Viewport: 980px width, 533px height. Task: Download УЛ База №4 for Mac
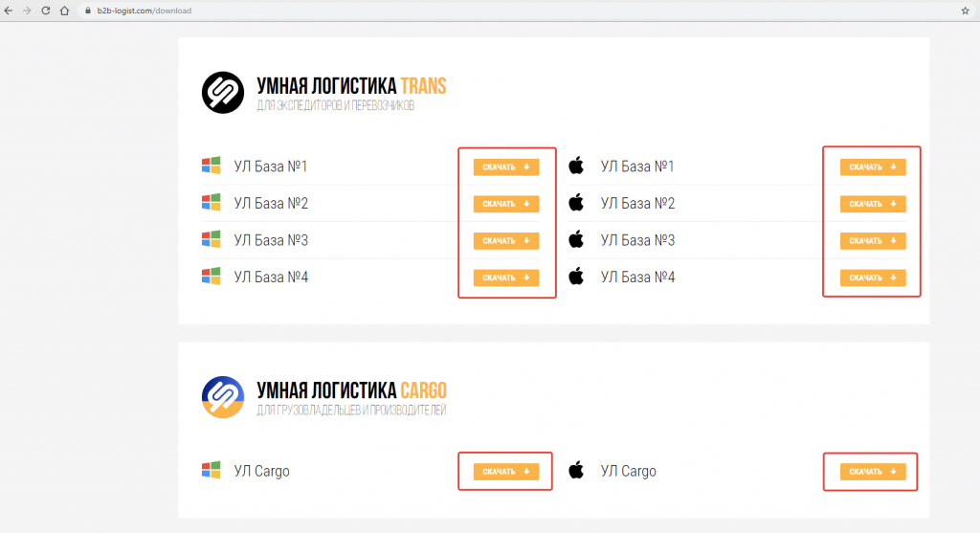(x=873, y=278)
